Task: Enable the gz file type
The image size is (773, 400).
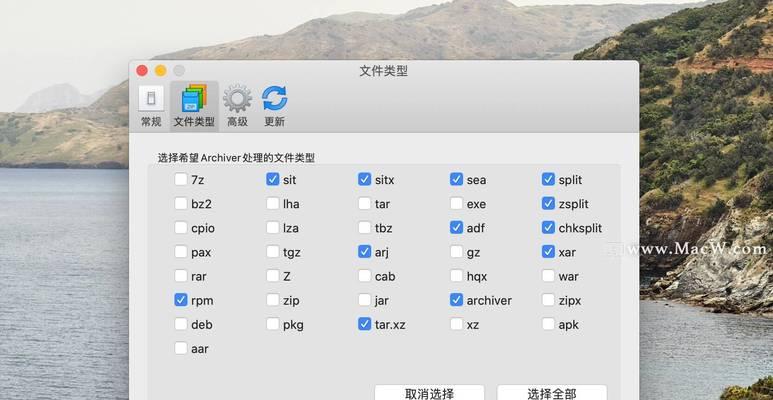Action: tap(457, 252)
